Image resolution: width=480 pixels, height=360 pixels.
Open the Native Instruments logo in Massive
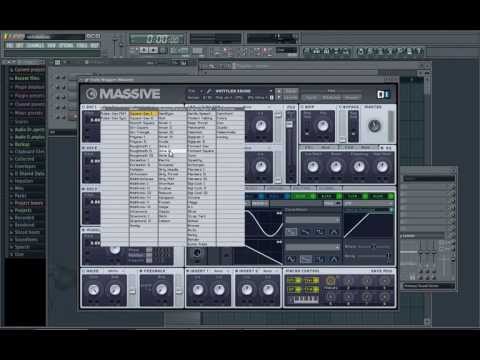click(383, 94)
